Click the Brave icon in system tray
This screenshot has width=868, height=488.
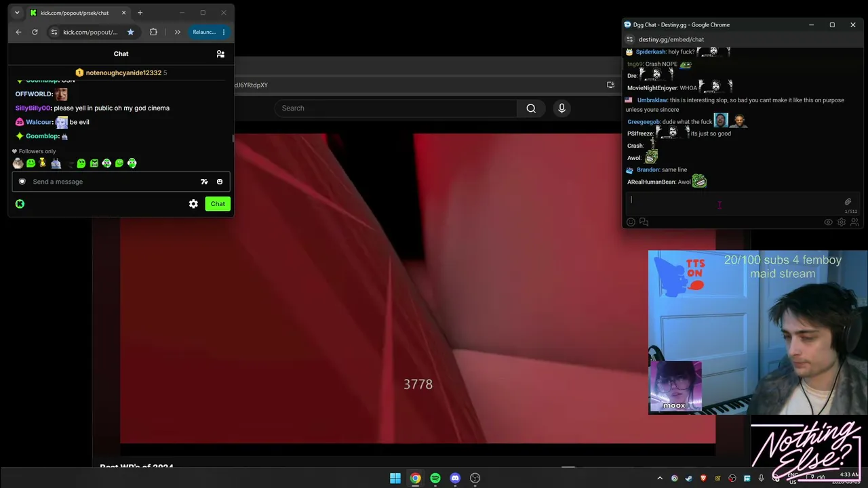click(x=703, y=478)
